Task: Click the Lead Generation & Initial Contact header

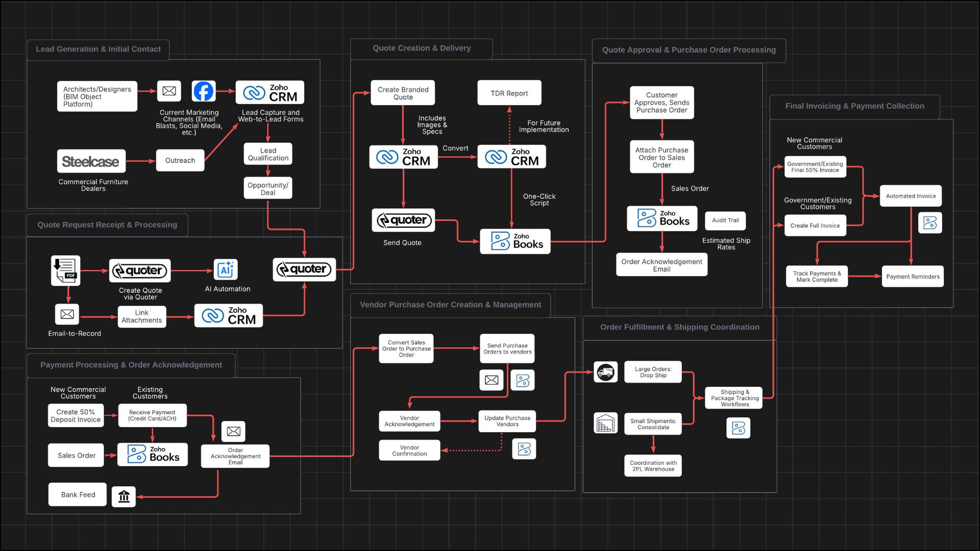Action: point(98,49)
